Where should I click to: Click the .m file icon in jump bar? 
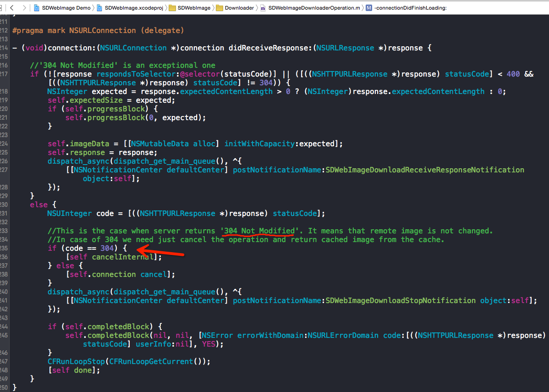coord(263,8)
